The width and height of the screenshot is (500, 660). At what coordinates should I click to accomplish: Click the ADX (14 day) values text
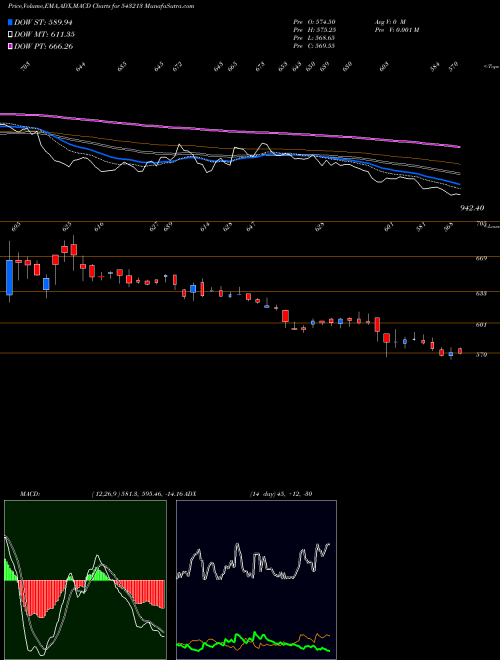(281, 493)
